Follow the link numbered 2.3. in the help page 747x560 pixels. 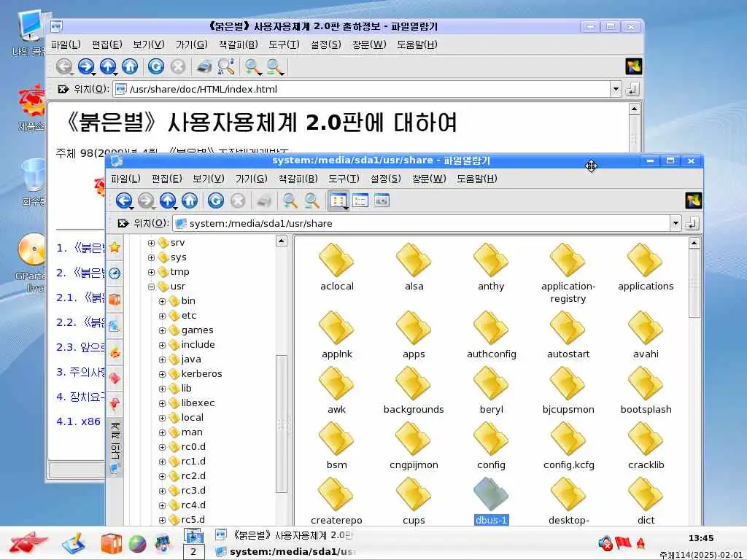pyautogui.click(x=80, y=347)
